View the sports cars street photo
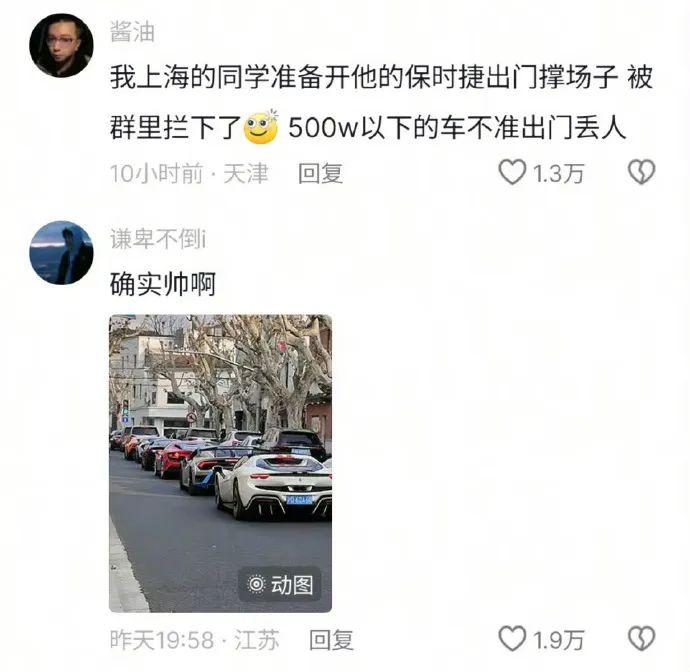 click(220, 463)
